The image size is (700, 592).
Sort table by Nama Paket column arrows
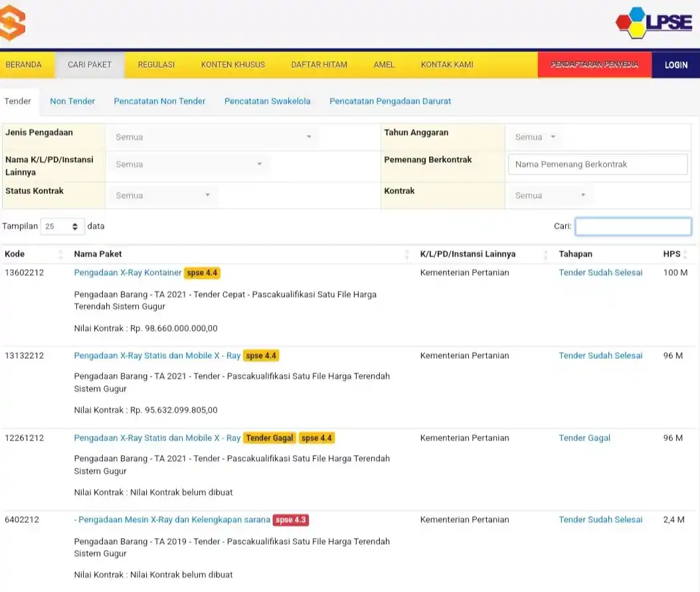[x=407, y=254]
